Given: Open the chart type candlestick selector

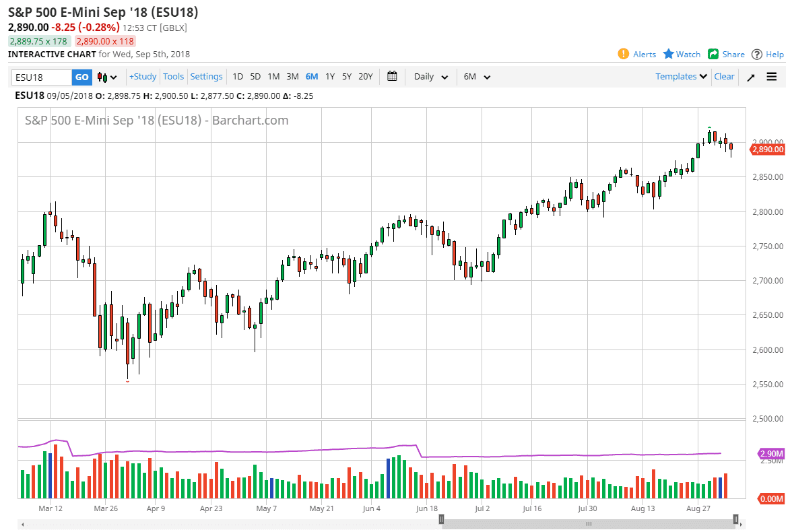Looking at the screenshot, I should click(x=107, y=77).
